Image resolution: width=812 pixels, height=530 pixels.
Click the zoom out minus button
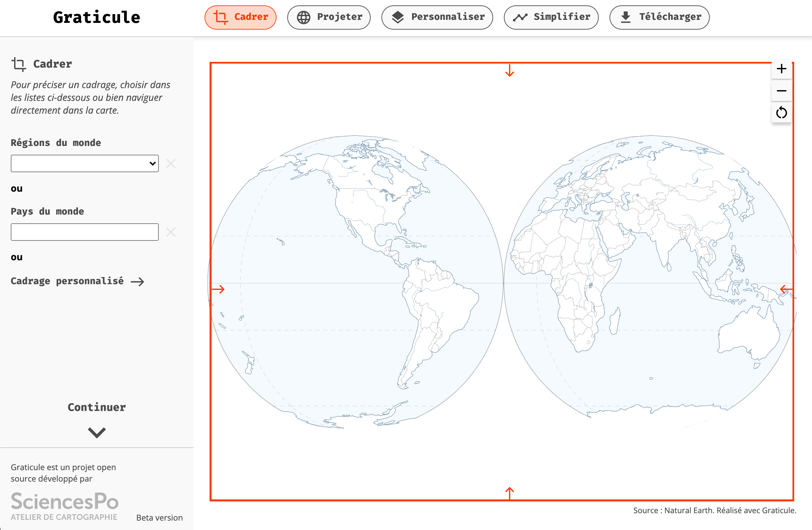781,91
